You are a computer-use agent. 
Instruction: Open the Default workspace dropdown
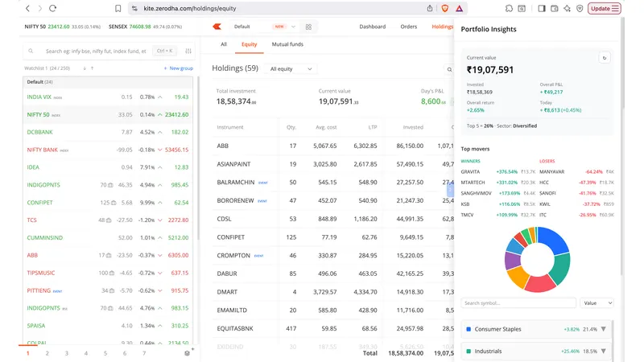tap(264, 27)
